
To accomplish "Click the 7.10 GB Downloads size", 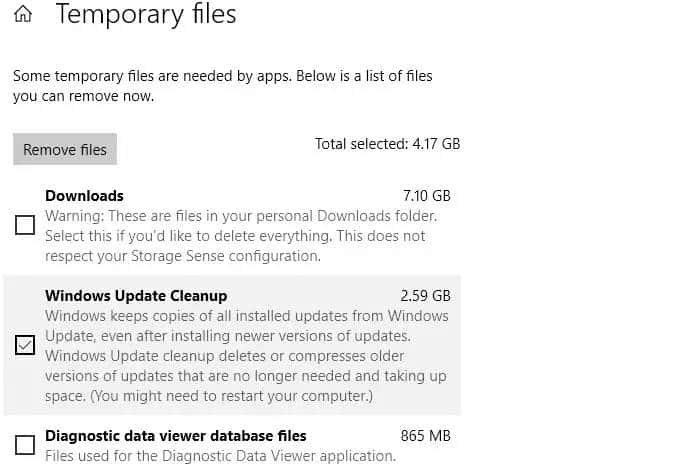I will [425, 196].
